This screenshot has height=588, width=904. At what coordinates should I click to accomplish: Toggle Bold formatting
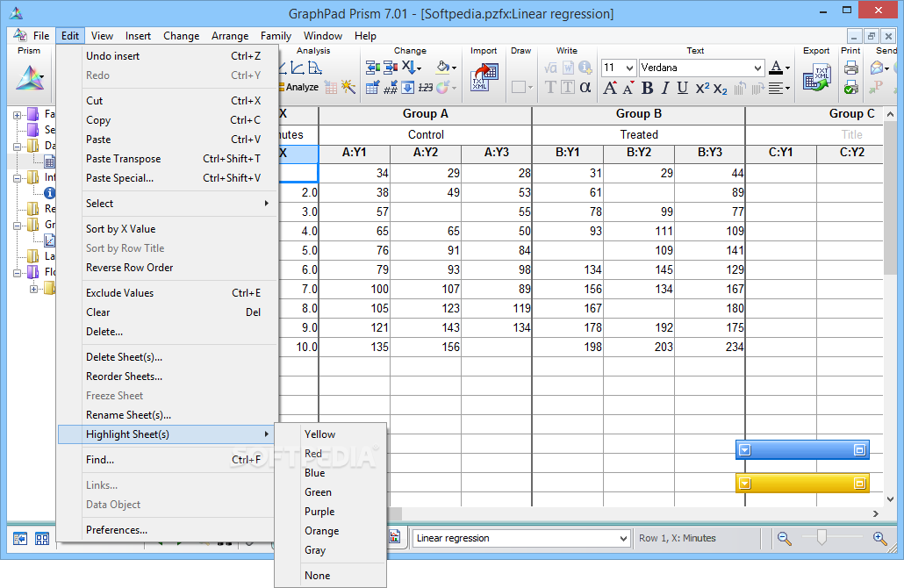coord(647,88)
